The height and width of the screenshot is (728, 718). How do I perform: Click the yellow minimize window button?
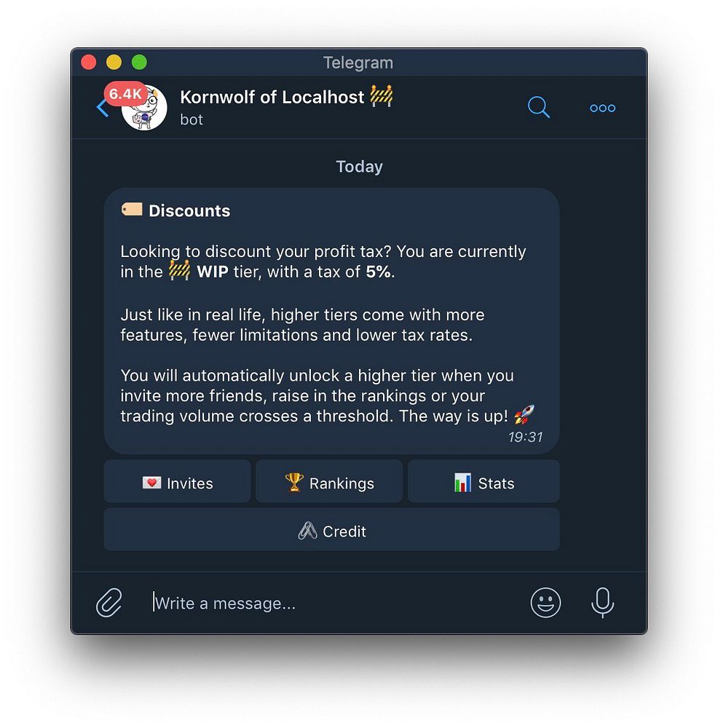click(x=114, y=62)
